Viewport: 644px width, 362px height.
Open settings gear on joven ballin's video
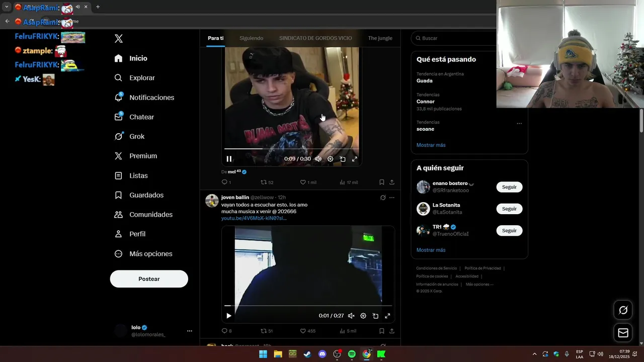363,316
